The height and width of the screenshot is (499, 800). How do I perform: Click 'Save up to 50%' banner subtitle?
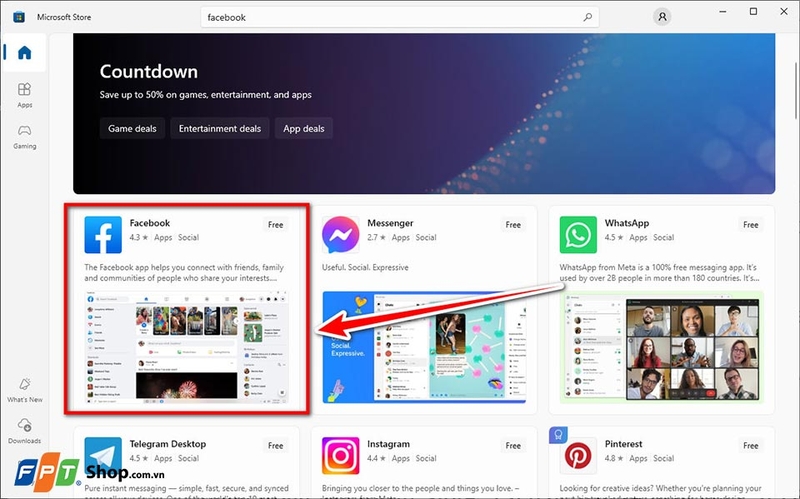coord(206,95)
